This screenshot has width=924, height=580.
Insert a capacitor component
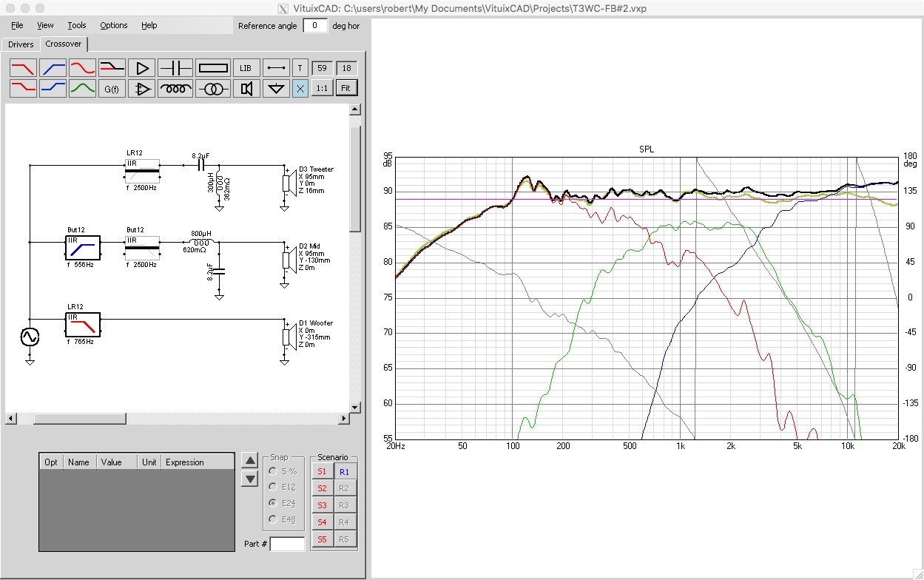tap(175, 68)
